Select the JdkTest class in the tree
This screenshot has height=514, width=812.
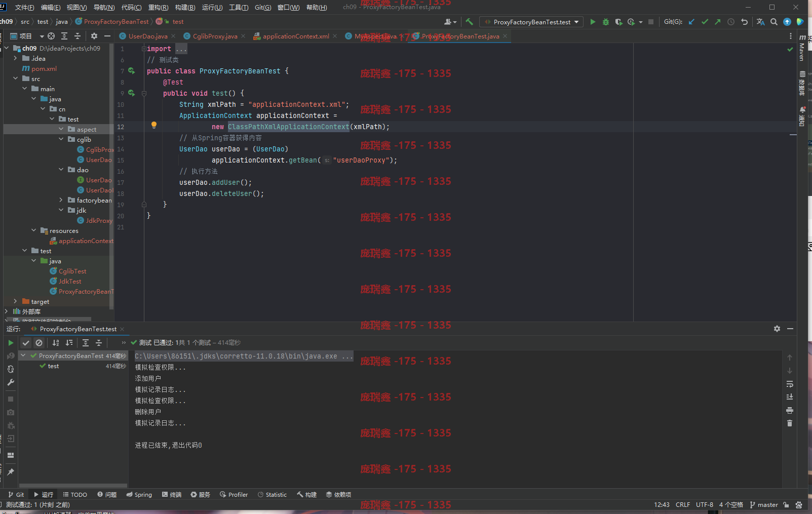70,281
